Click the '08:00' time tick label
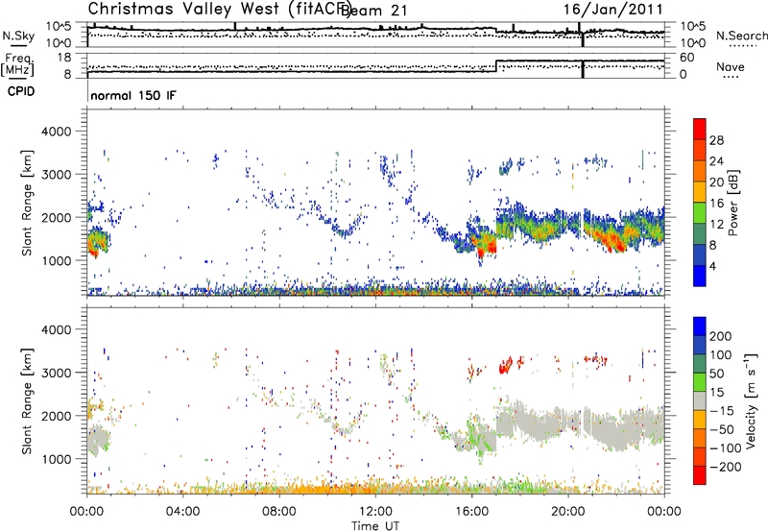 [279, 511]
